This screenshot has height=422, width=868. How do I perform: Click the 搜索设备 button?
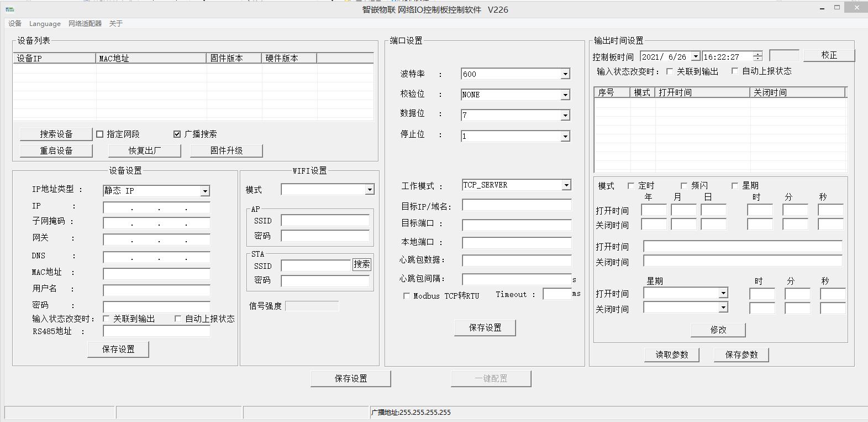click(56, 134)
